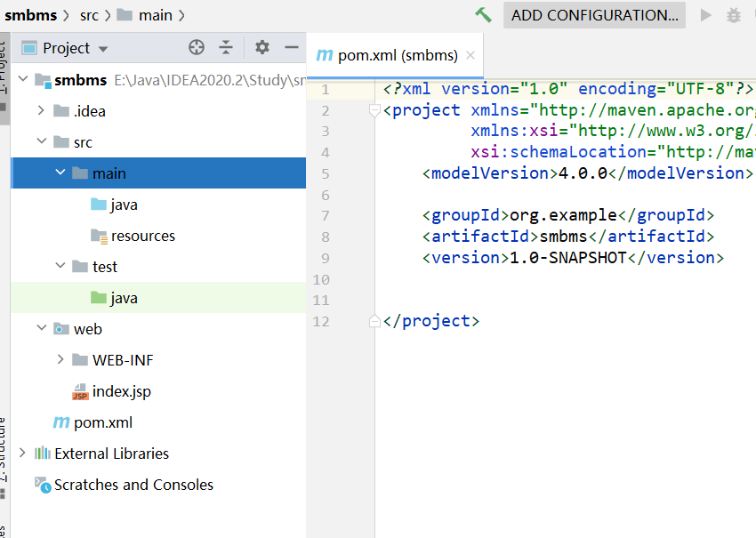
Task: Click the Run play icon
Action: pos(706,15)
